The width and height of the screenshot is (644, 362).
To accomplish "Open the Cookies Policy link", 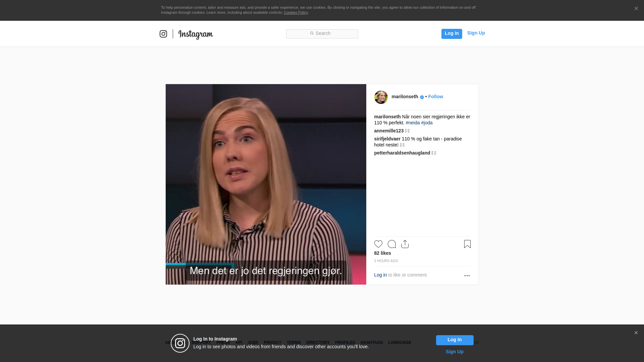I will point(296,12).
